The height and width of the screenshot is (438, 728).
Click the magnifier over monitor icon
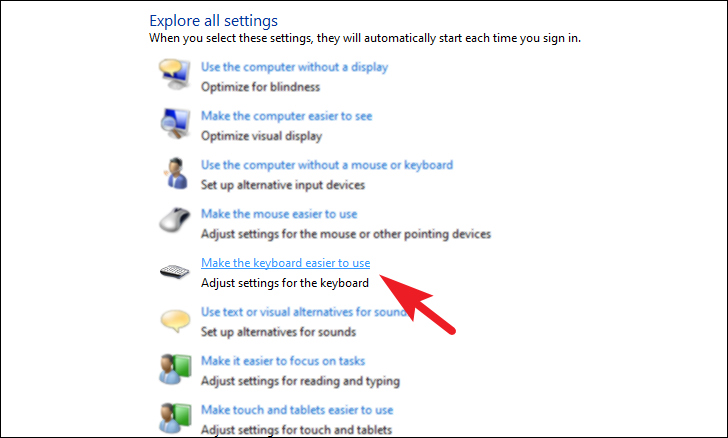pyautogui.click(x=175, y=123)
